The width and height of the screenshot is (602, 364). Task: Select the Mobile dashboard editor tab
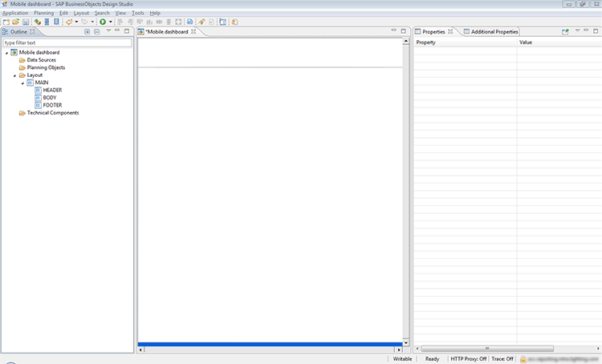167,32
